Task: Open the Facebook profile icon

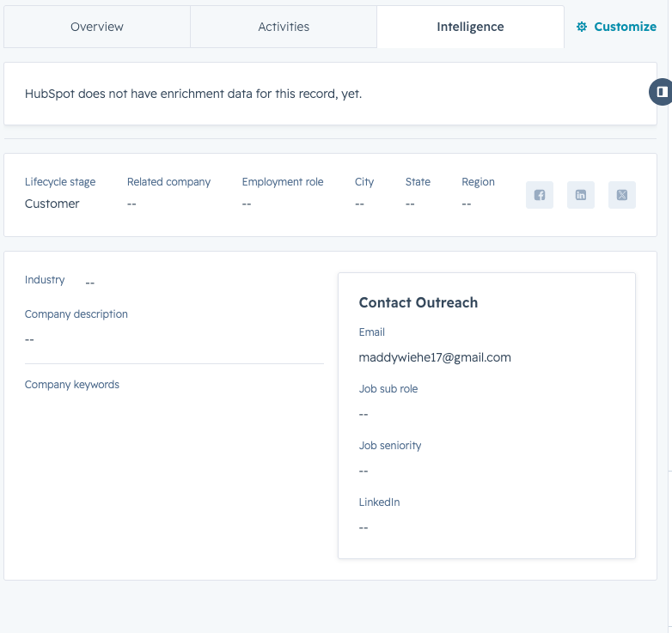Action: (540, 195)
